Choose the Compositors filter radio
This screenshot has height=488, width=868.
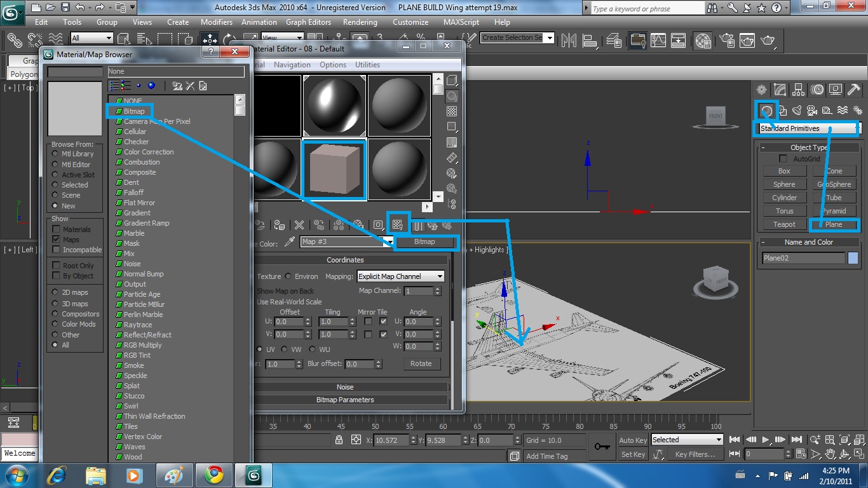[x=56, y=314]
